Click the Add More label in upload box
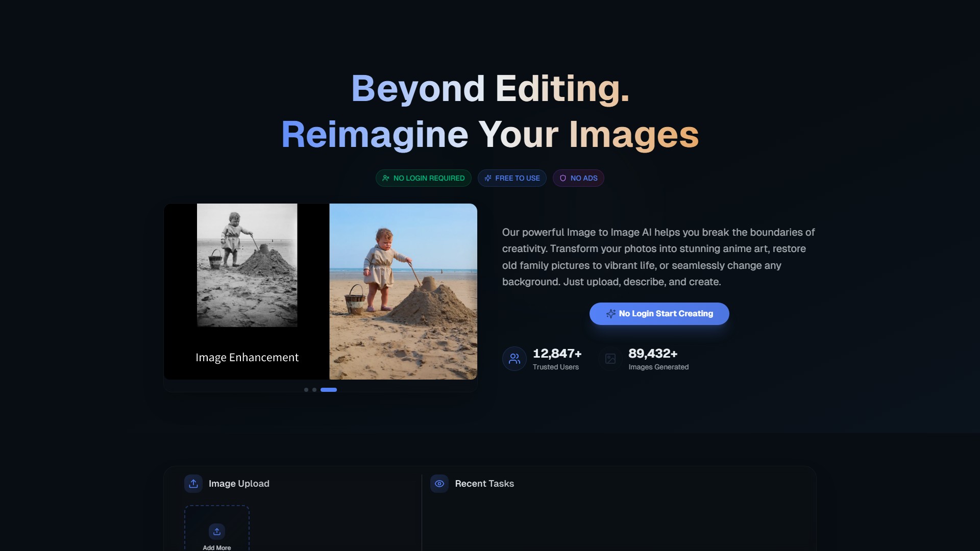Viewport: 980px width, 551px height. pos(217,547)
